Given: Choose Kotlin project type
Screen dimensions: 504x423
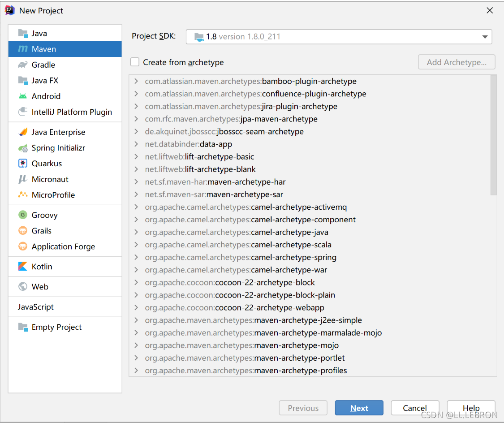Looking at the screenshot, I should (x=65, y=267).
